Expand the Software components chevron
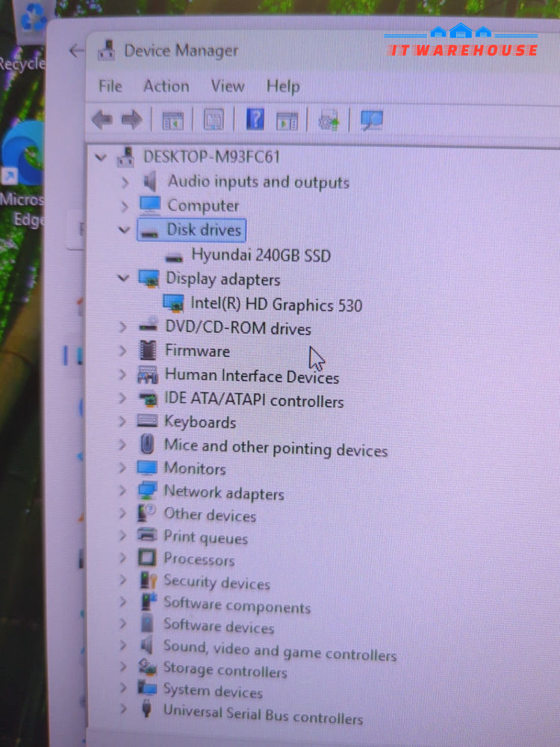 click(x=123, y=601)
